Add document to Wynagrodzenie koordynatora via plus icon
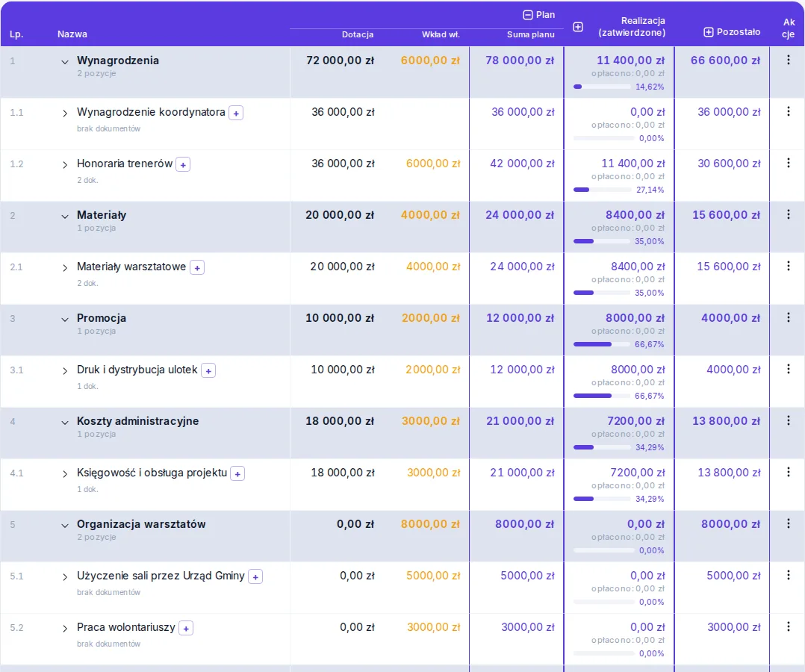 [236, 113]
